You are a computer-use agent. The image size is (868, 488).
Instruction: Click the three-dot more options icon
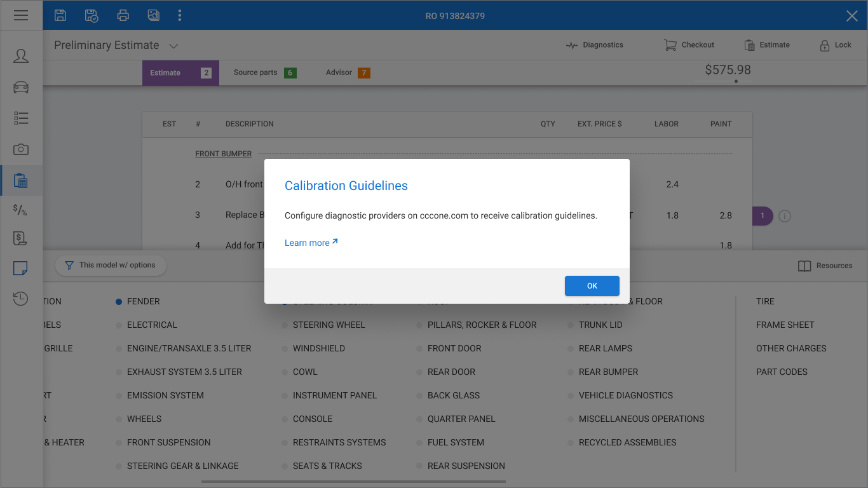pyautogui.click(x=180, y=15)
